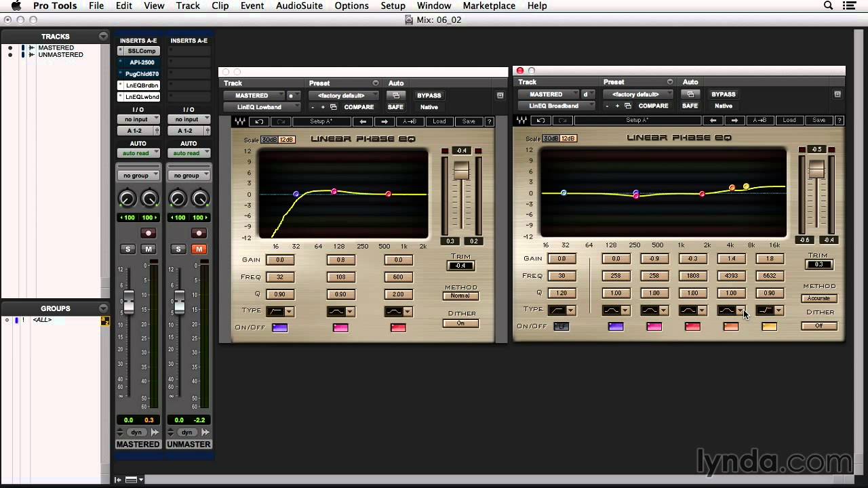Open the File menu
The width and height of the screenshot is (868, 488).
96,5
